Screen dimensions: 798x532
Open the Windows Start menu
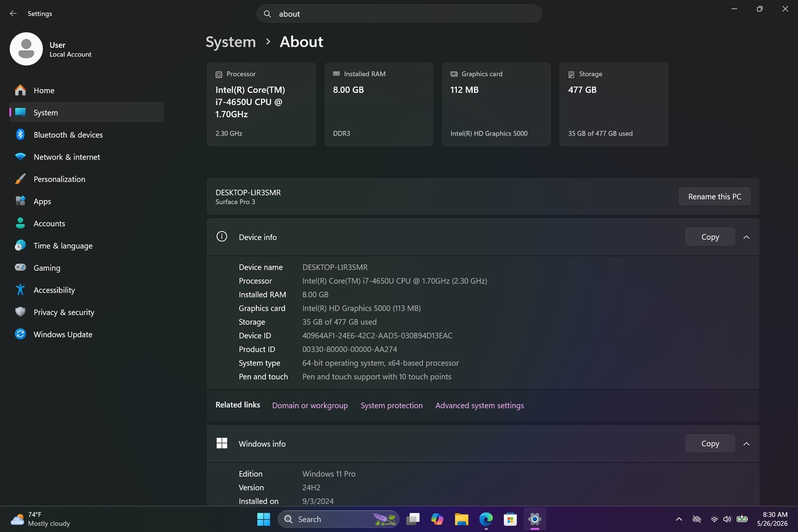(264, 520)
